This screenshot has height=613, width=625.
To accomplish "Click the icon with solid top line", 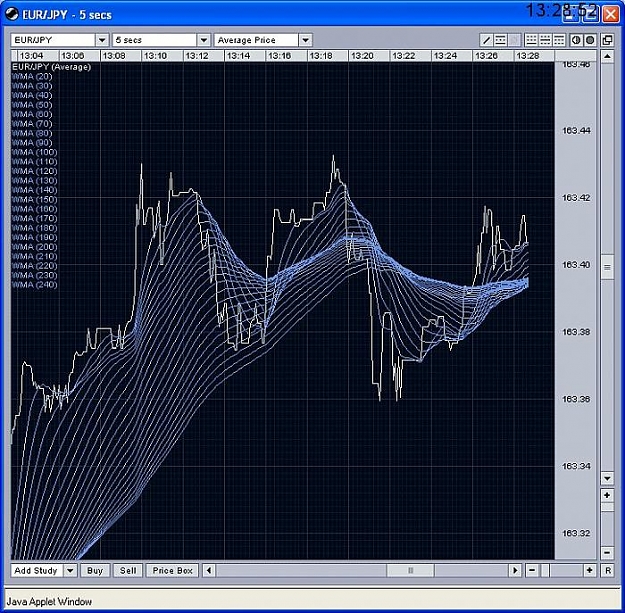I will point(559,40).
